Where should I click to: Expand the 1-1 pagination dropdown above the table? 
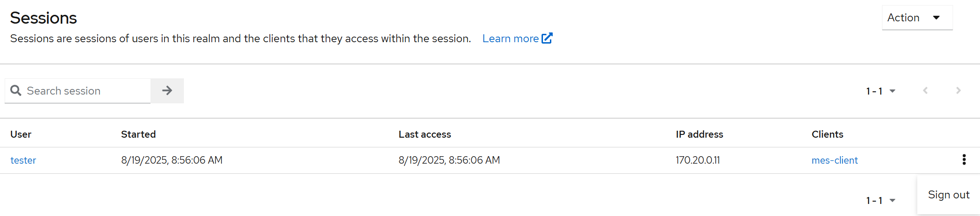(881, 91)
